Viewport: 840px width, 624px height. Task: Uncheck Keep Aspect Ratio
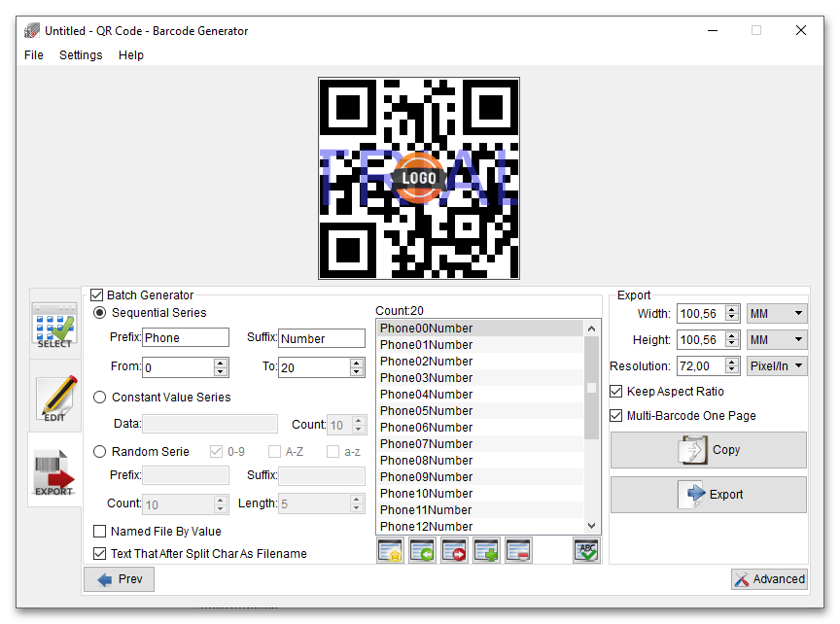pyautogui.click(x=616, y=392)
